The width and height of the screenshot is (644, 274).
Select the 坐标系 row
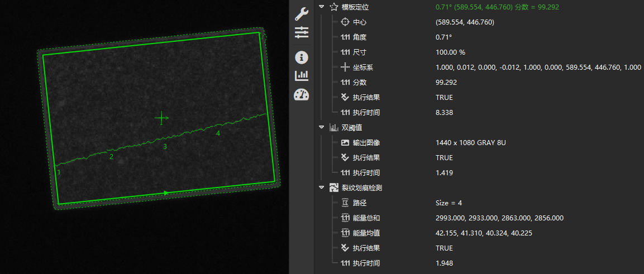tap(363, 68)
